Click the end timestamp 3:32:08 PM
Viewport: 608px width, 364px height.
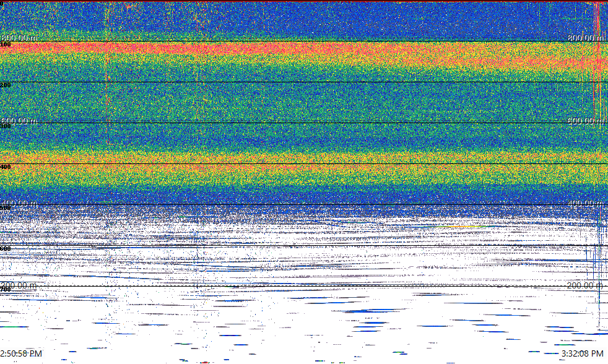point(583,353)
